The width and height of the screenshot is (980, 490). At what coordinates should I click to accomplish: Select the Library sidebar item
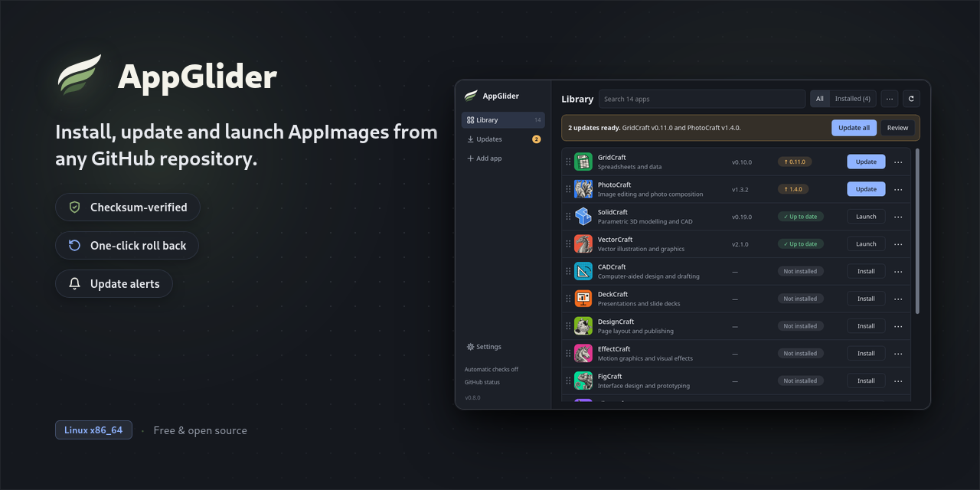pos(503,120)
